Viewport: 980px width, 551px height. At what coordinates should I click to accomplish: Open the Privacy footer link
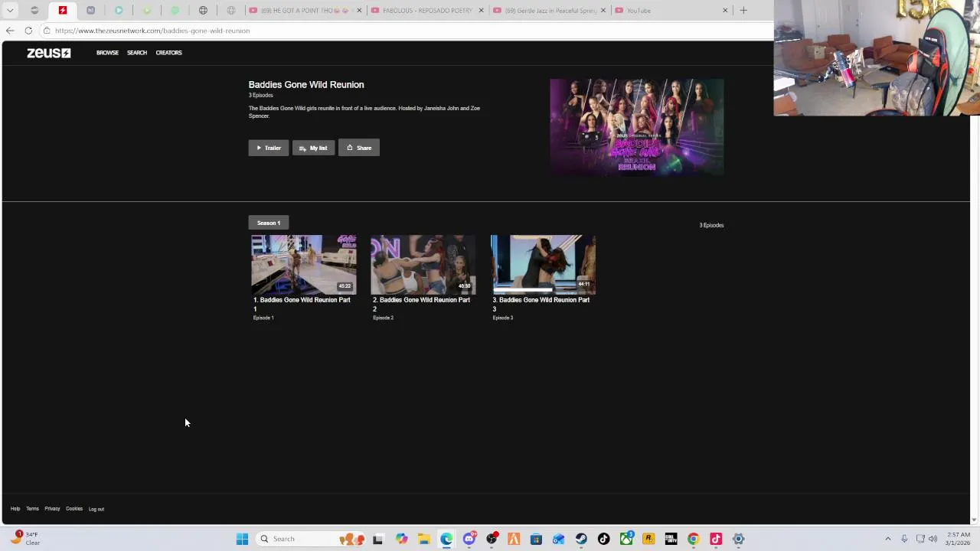[52, 509]
